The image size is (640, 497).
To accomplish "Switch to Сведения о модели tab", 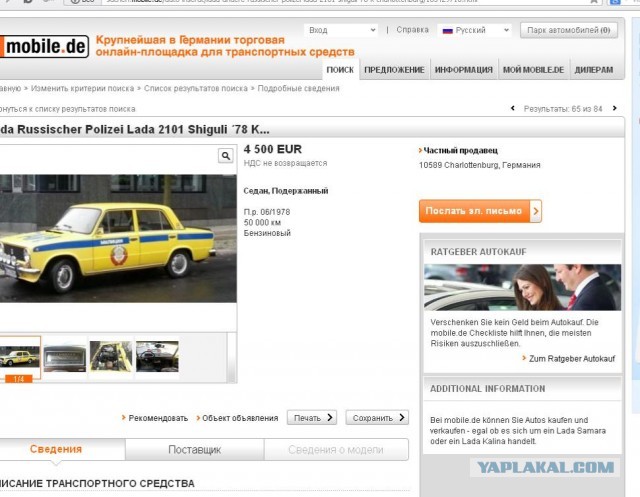I will pos(336,450).
